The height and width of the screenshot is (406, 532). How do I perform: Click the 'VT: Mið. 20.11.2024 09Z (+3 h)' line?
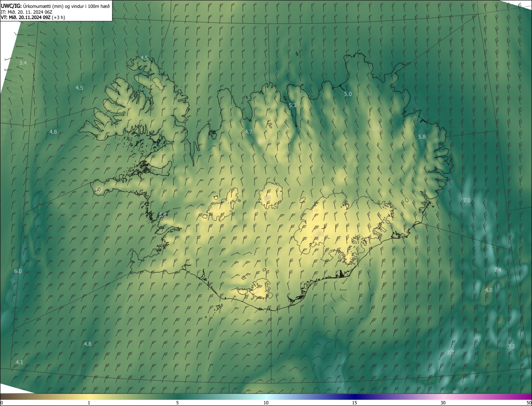click(x=33, y=17)
